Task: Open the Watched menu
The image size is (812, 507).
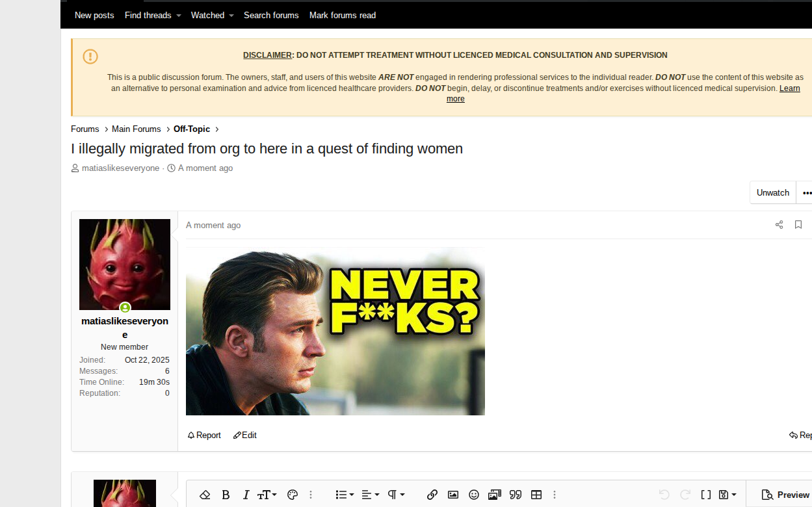Action: [212, 15]
